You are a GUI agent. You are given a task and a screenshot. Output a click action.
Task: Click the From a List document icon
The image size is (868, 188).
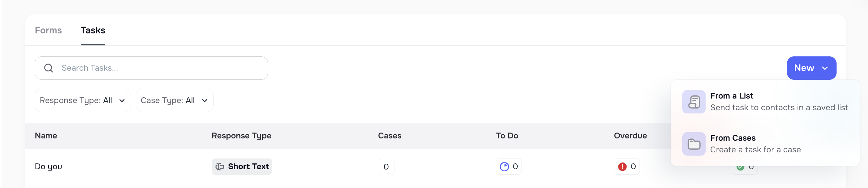(x=693, y=101)
